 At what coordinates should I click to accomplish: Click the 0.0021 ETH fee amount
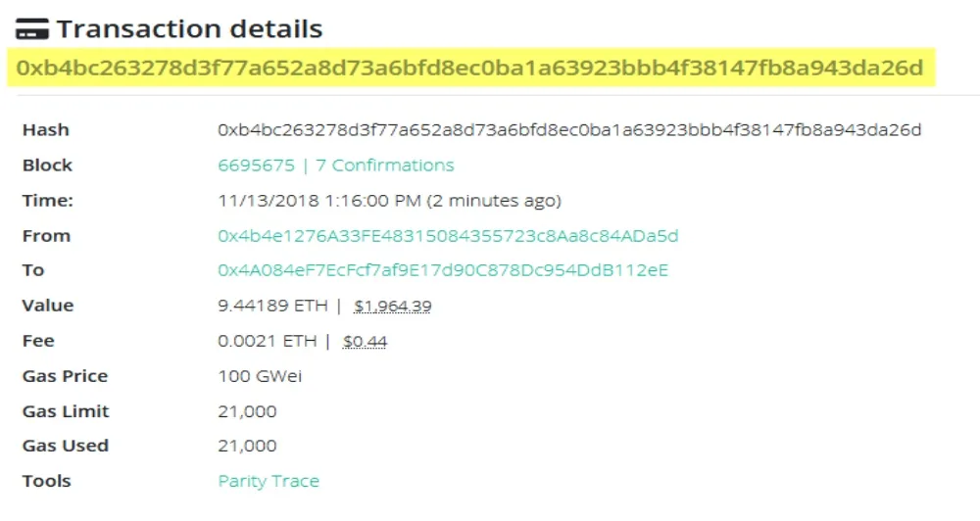(268, 341)
